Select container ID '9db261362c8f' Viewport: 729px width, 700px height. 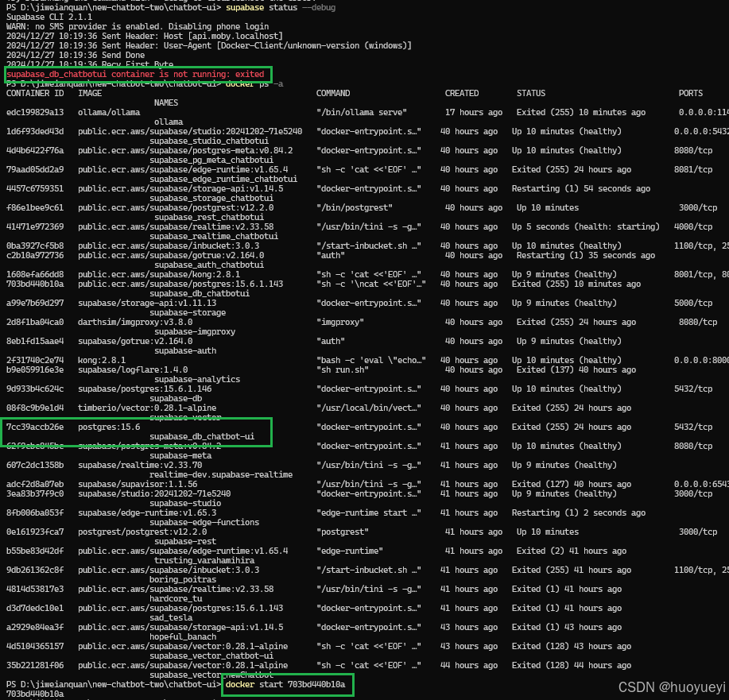[x=35, y=570]
